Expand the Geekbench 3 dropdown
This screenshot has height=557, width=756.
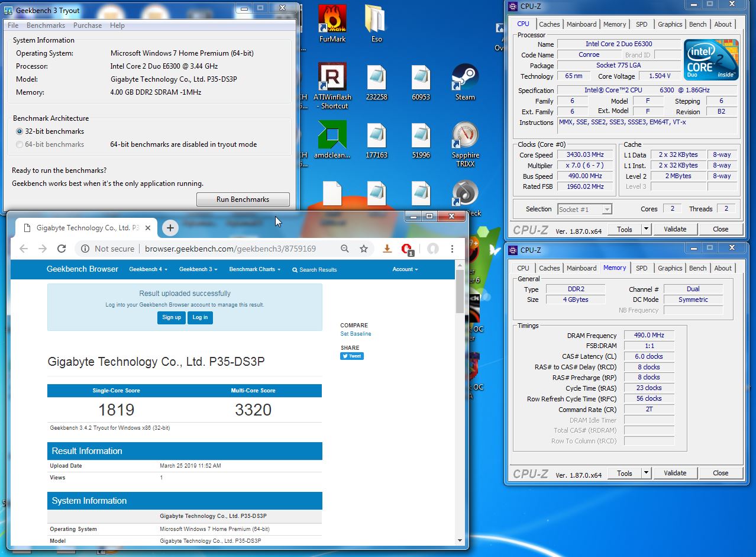pyautogui.click(x=198, y=269)
